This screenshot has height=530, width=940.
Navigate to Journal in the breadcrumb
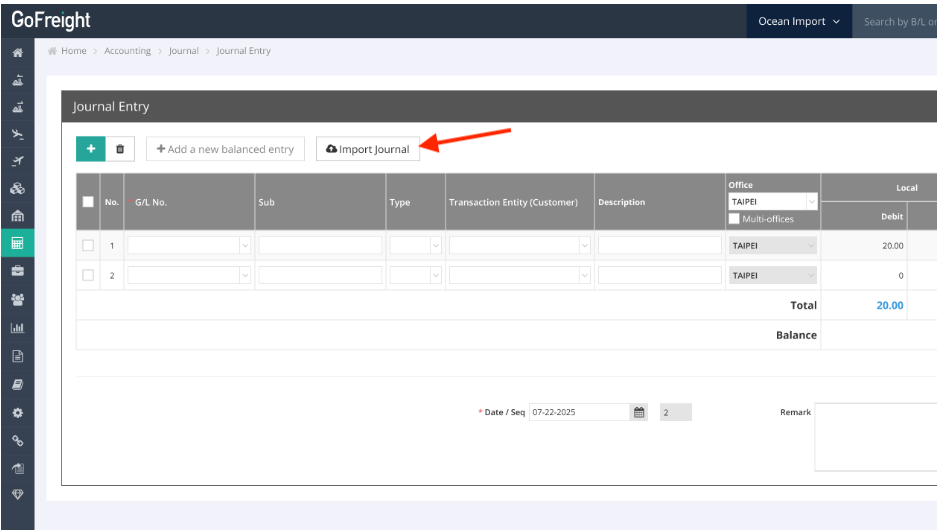(184, 51)
